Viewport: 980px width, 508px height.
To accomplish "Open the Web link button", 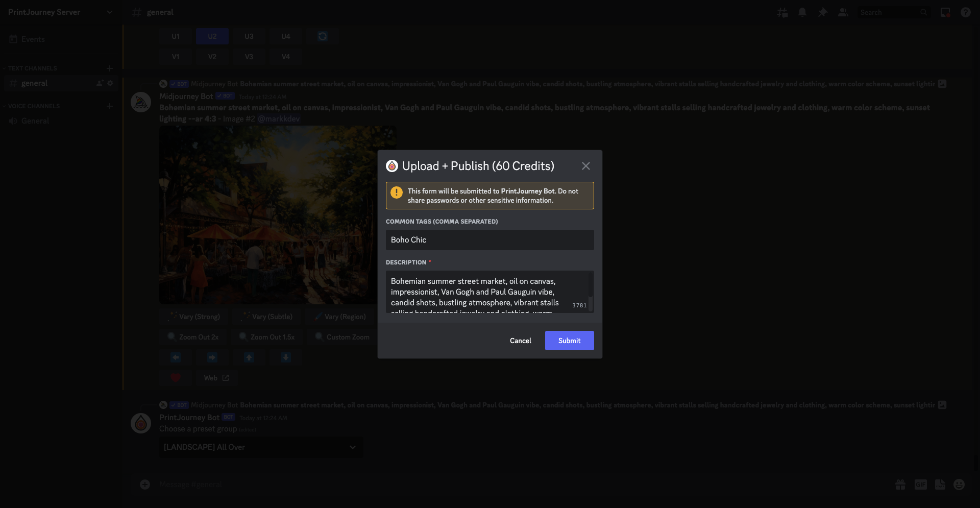I will pos(216,378).
